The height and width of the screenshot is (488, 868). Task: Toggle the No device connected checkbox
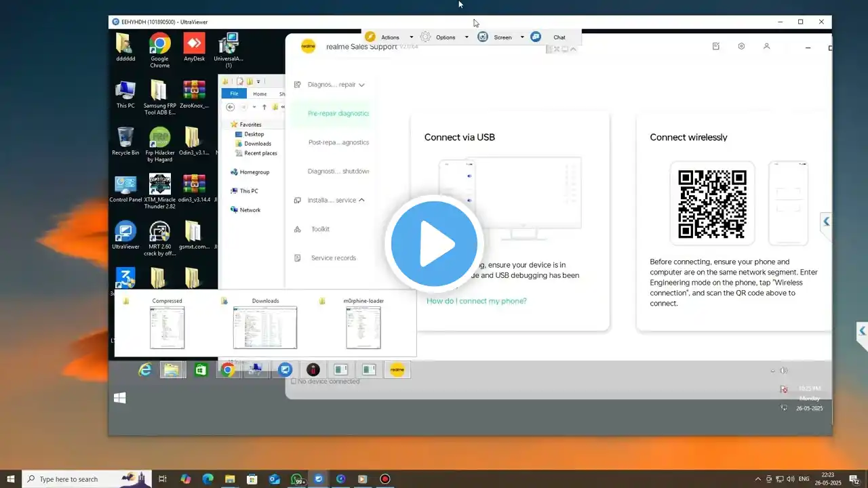click(294, 382)
